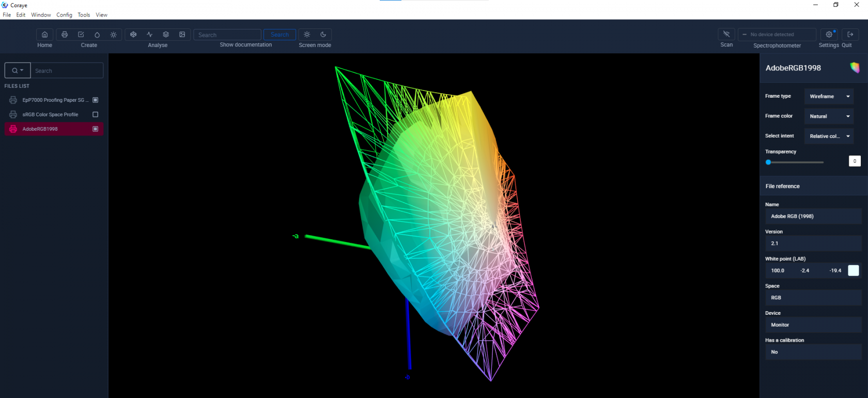Click the image icon in Analyse
Screen dimensions: 868x398
(x=182, y=35)
